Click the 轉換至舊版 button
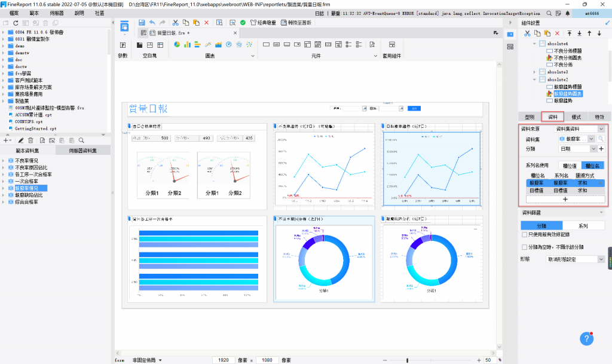This screenshot has width=612, height=364. (x=296, y=23)
